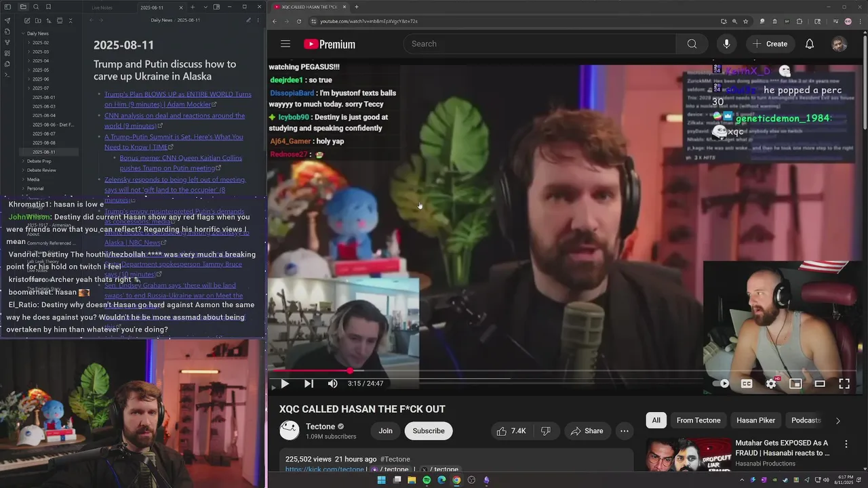868x488 pixels.
Task: Search YouTube with voice microphone
Action: pyautogui.click(x=726, y=44)
